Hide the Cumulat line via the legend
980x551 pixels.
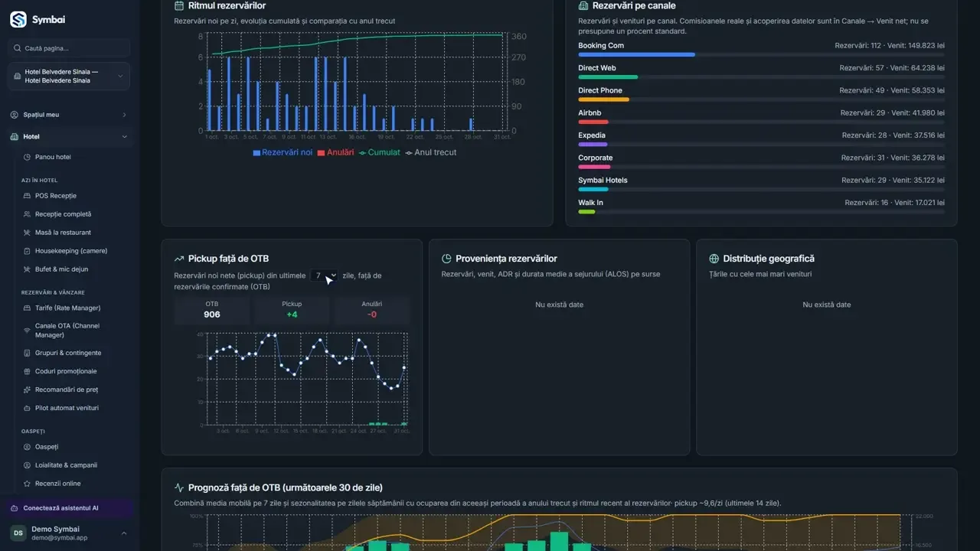click(380, 152)
